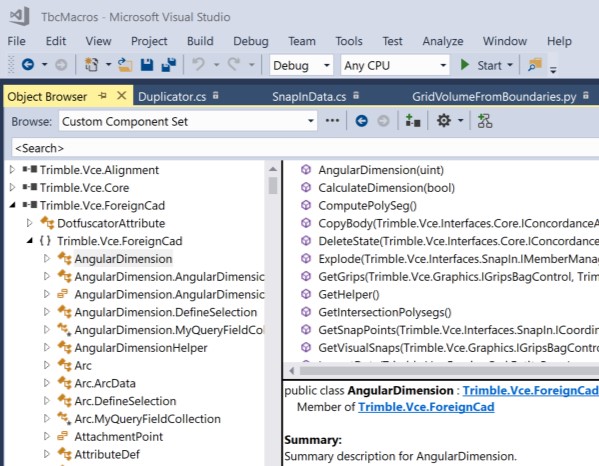Click the New Project toolbar icon

(92, 65)
